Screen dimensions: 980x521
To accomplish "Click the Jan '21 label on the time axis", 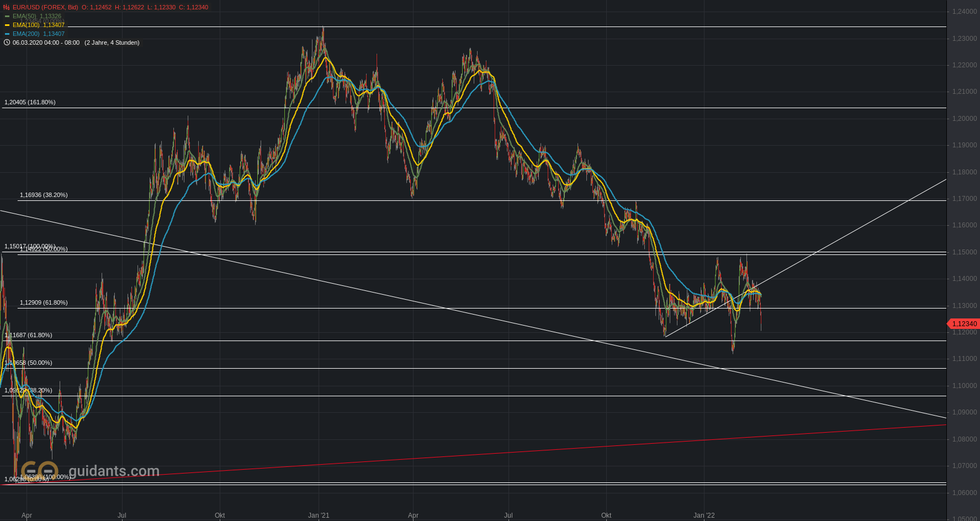I will tap(319, 515).
